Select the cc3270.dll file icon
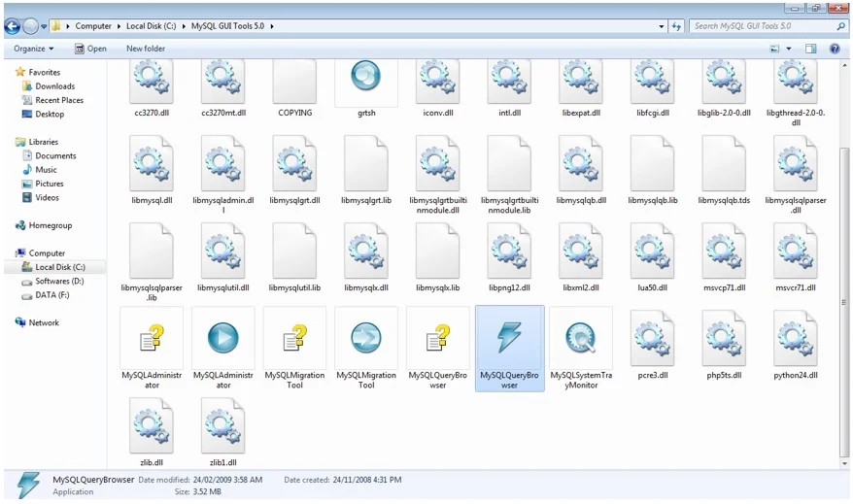853x504 pixels. pos(152,82)
